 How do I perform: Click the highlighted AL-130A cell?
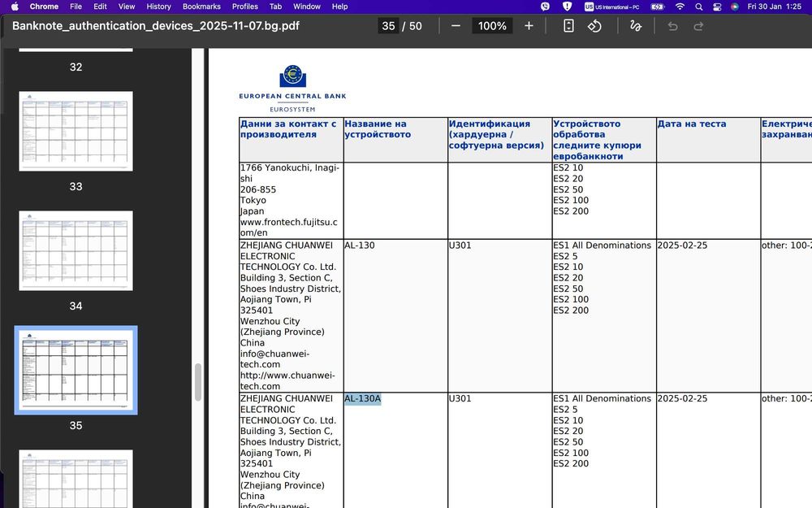pyautogui.click(x=362, y=398)
